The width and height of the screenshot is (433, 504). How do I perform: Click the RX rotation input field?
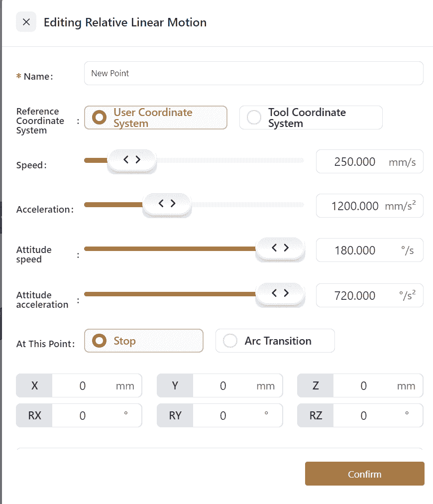click(x=83, y=415)
